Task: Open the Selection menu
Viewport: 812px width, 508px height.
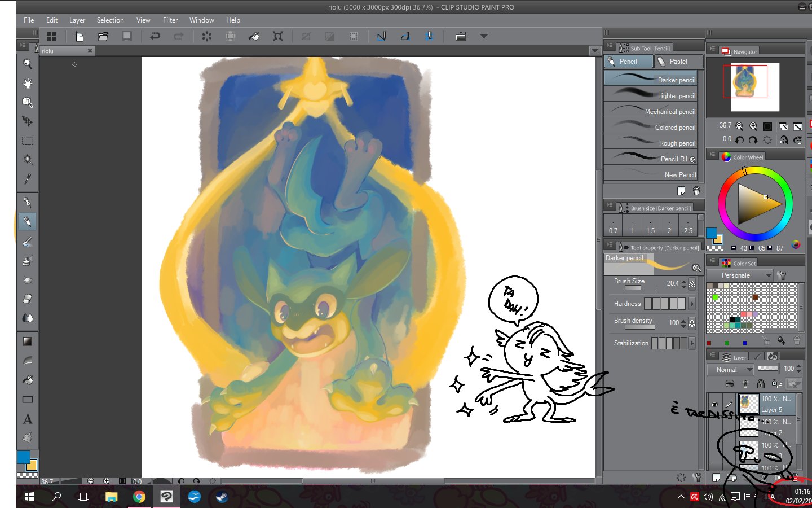Action: 110,20
